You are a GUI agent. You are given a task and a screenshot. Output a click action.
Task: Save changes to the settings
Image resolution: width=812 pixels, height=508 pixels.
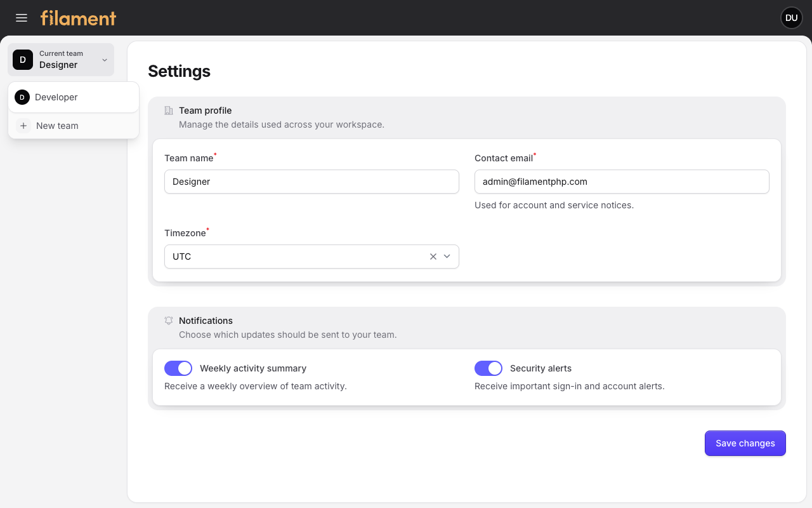point(745,443)
